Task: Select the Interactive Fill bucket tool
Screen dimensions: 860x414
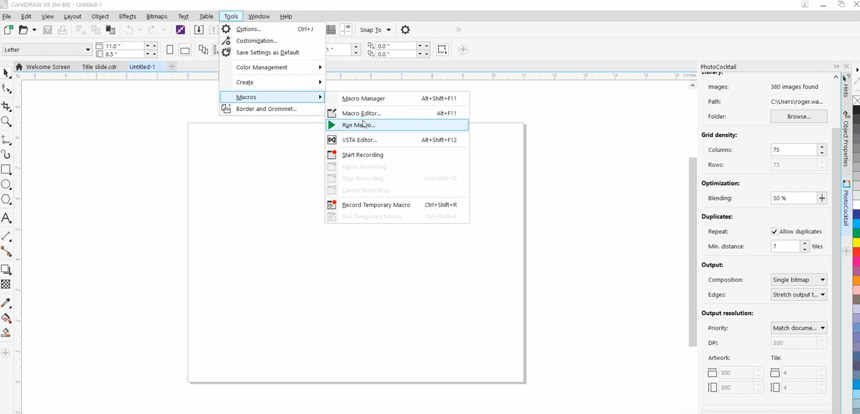Action: click(x=6, y=318)
